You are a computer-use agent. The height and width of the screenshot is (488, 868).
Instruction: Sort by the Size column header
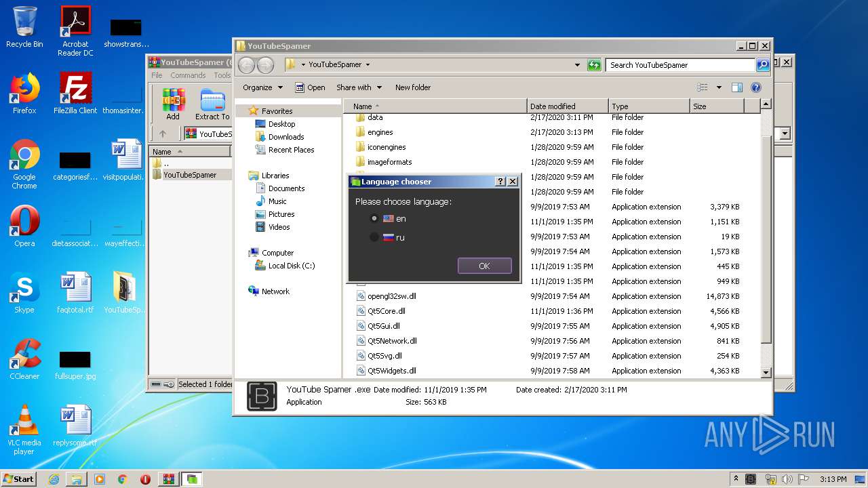click(717, 106)
